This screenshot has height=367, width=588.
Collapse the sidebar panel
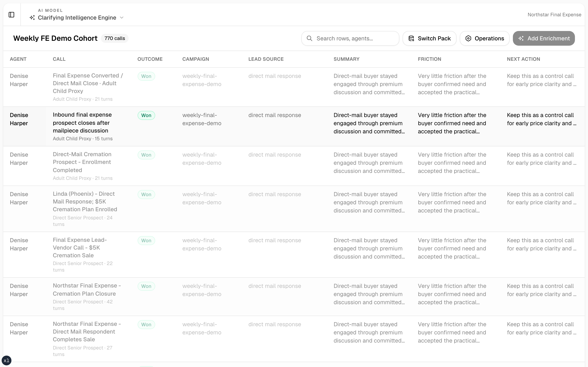(x=11, y=14)
